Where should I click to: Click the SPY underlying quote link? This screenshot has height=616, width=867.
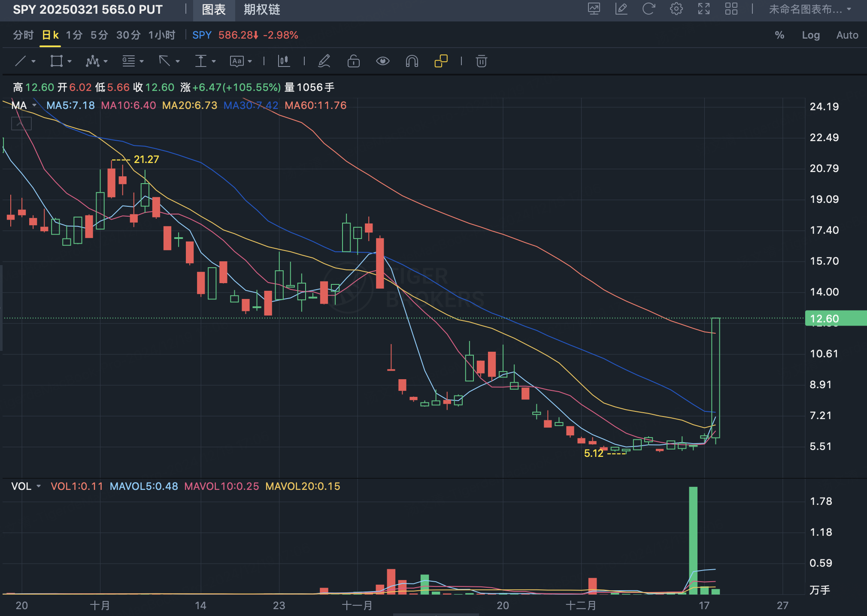point(202,35)
